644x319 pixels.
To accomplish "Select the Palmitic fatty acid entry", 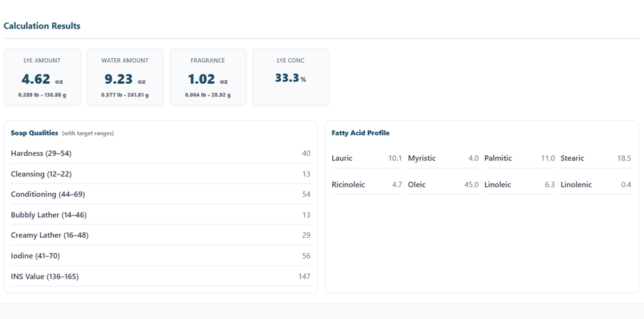I will click(x=519, y=159).
